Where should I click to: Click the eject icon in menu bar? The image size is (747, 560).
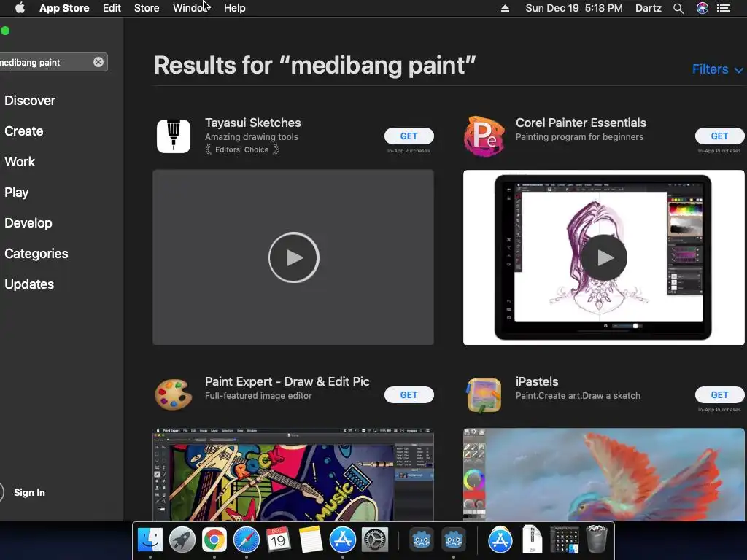505,8
